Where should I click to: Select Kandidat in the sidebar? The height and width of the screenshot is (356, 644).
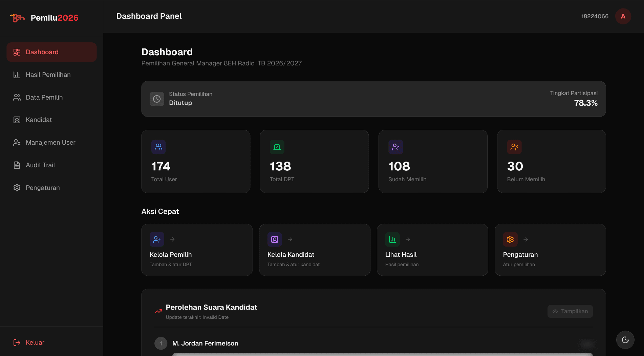(x=51, y=120)
